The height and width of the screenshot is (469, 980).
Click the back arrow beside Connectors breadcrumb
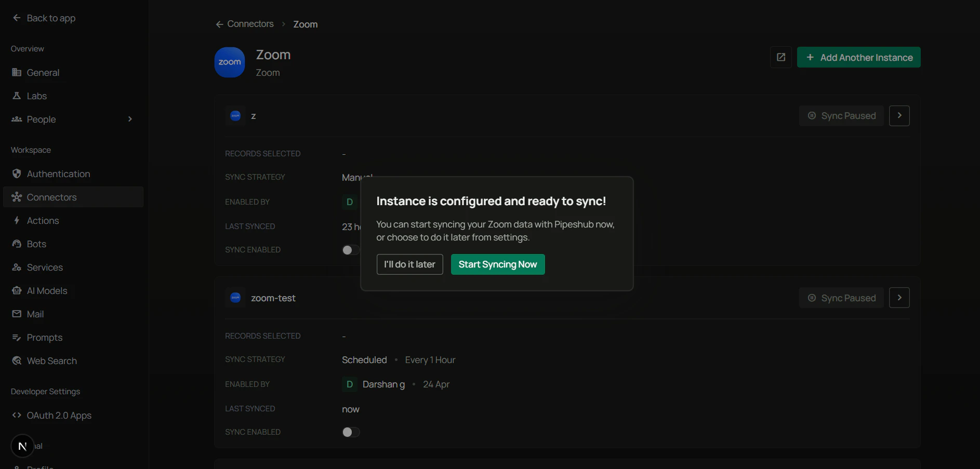pos(219,24)
